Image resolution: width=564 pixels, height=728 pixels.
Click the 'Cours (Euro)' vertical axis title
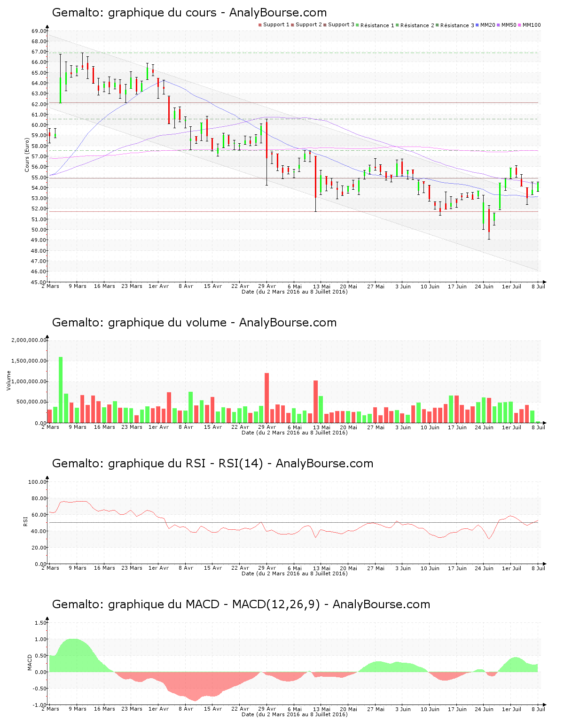[27, 155]
